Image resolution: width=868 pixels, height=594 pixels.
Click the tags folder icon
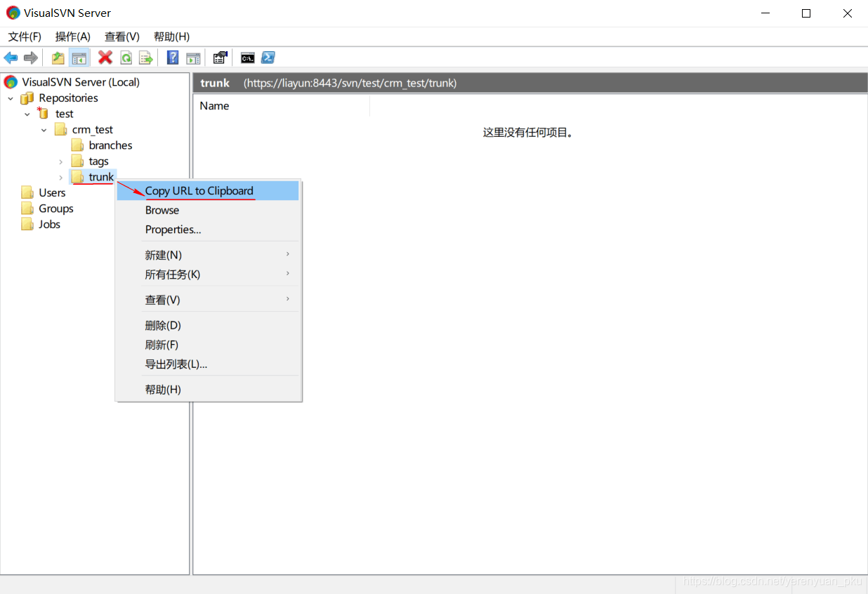point(78,161)
